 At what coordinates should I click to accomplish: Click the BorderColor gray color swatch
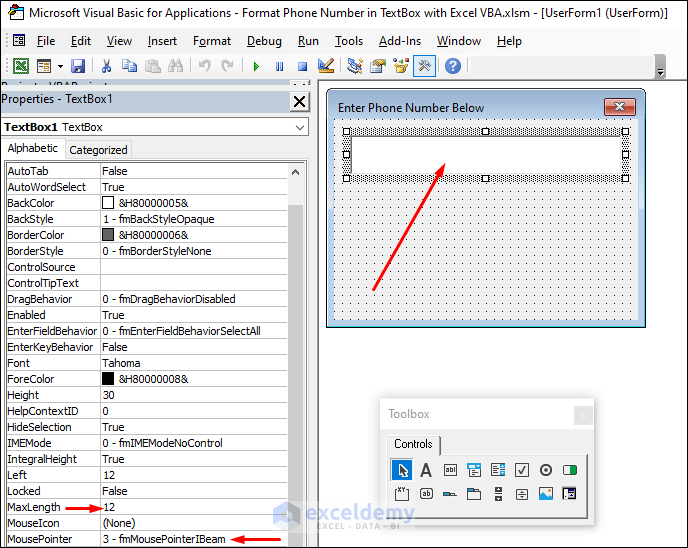(x=108, y=235)
